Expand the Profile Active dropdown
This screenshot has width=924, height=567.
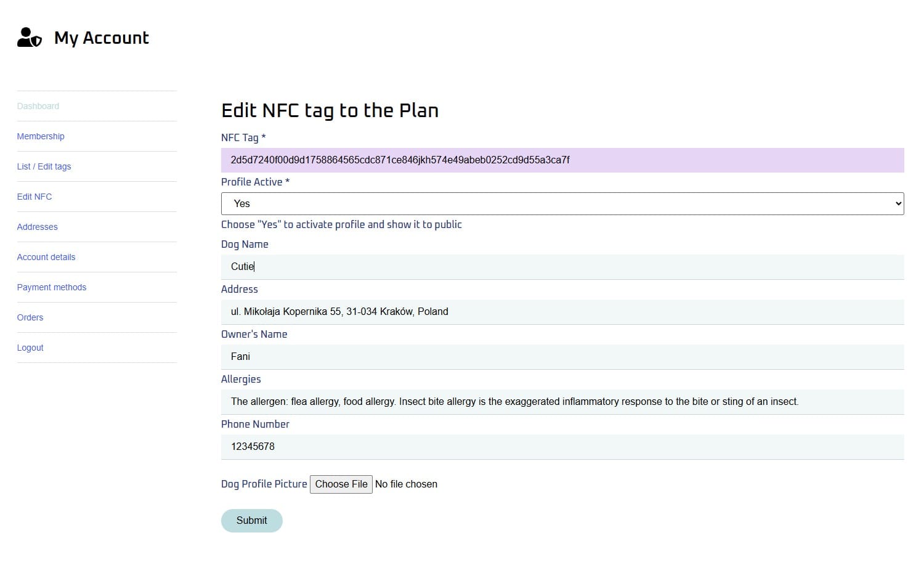click(562, 204)
